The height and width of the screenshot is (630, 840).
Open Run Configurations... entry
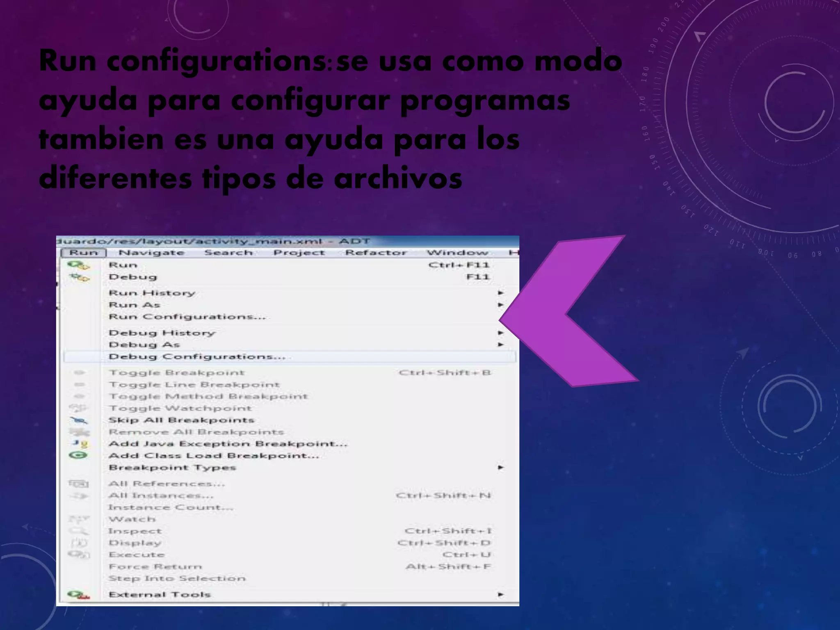click(x=289, y=317)
